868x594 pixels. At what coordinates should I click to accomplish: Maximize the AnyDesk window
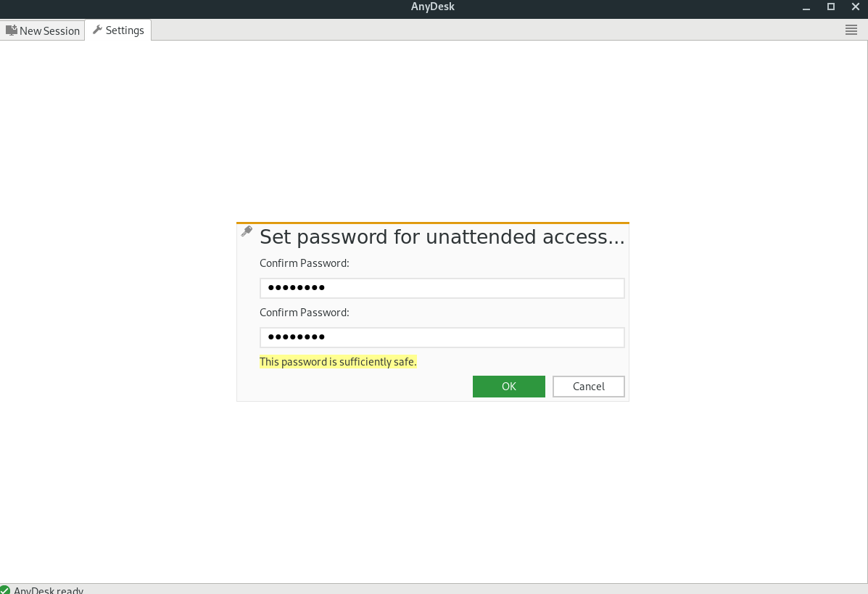[831, 7]
